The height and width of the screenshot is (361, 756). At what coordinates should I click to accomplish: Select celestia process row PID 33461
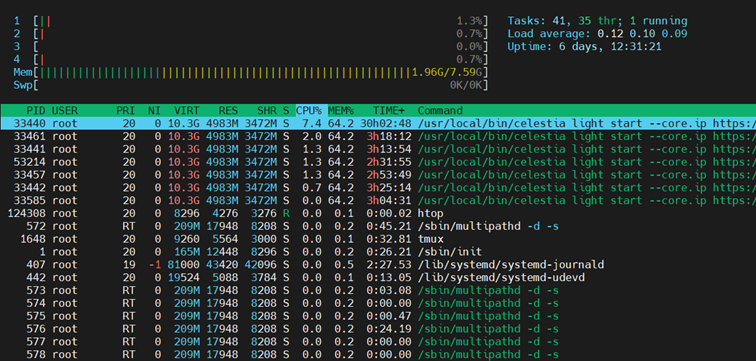378,136
